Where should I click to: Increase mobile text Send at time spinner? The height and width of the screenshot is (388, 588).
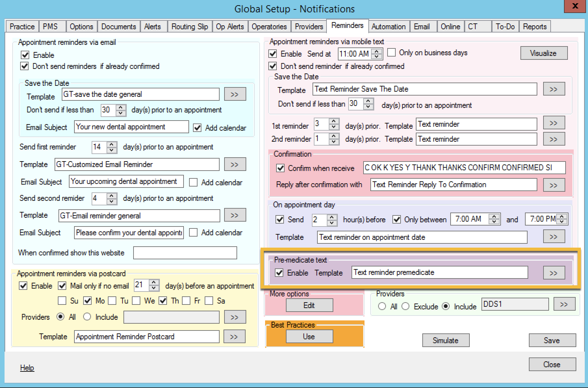[377, 51]
